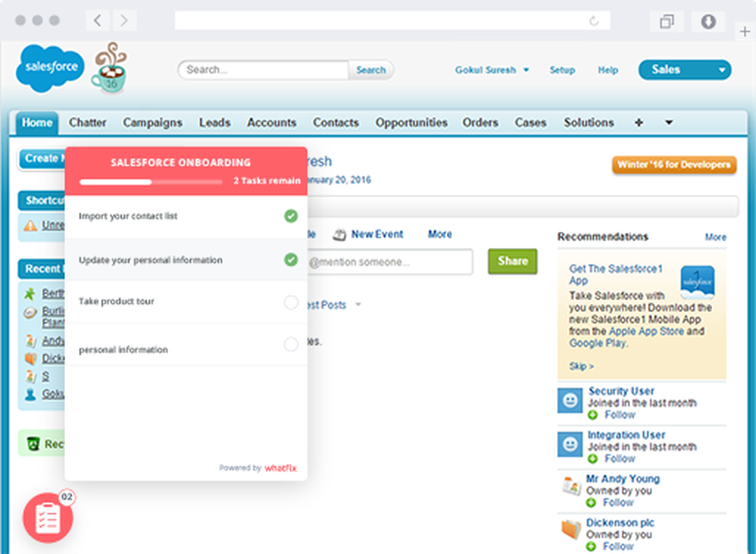Screen dimensions: 756x554
Task: Click the plus icon for all tabs
Action: pos(639,122)
